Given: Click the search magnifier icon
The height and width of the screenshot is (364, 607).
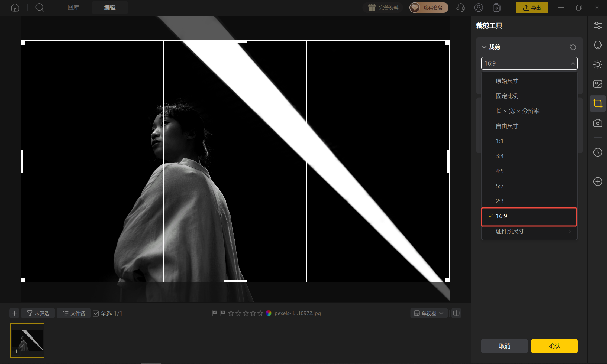Looking at the screenshot, I should pos(40,8).
